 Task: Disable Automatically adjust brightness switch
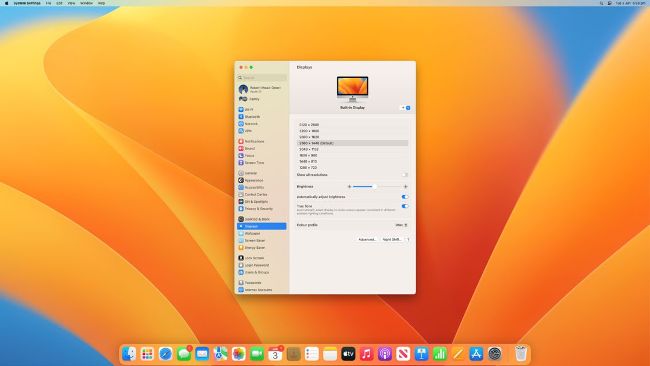[x=405, y=197]
